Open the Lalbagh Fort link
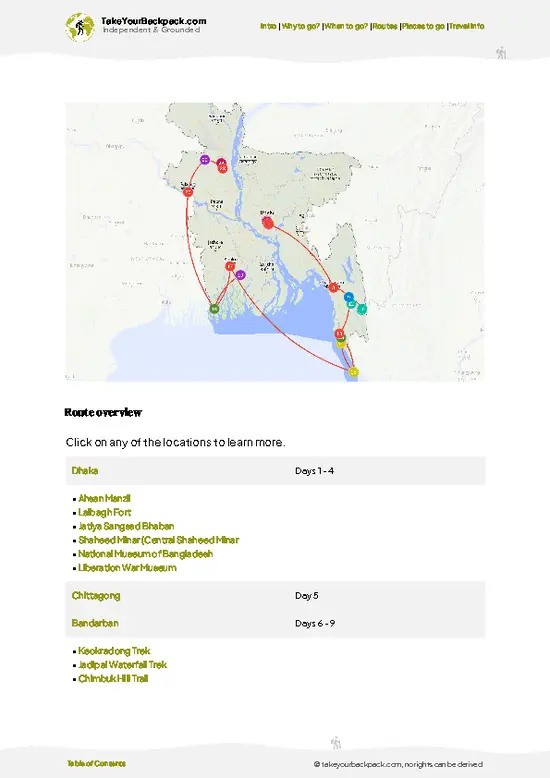The width and height of the screenshot is (550, 778). pyautogui.click(x=105, y=512)
